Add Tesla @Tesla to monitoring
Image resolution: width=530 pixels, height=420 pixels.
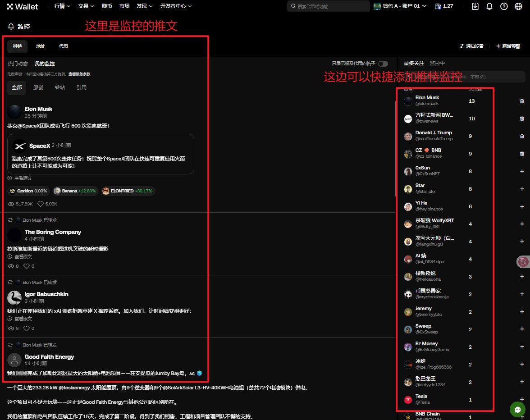pyautogui.click(x=522, y=399)
